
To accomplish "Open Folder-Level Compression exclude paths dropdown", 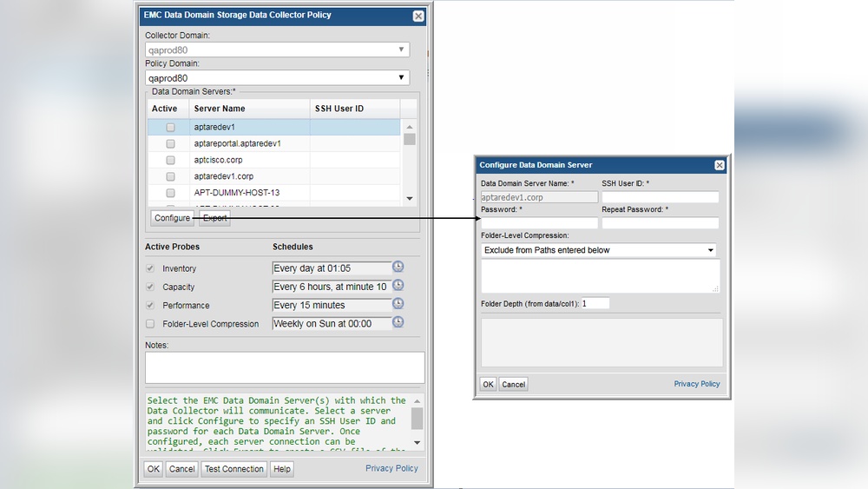I will click(598, 250).
